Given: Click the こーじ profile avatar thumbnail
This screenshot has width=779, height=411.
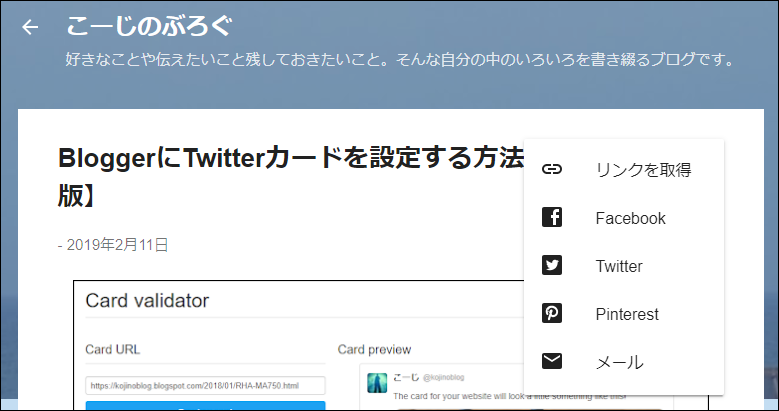Looking at the screenshot, I should click(x=377, y=383).
